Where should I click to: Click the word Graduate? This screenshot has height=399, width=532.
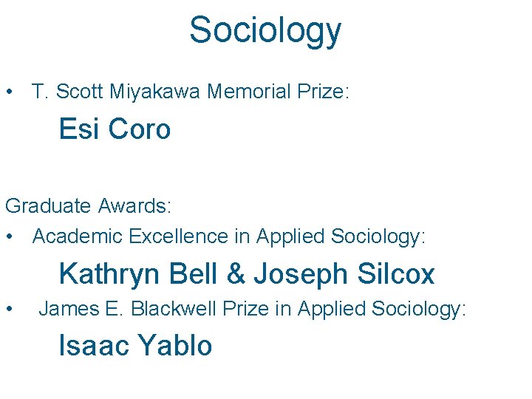(x=49, y=205)
